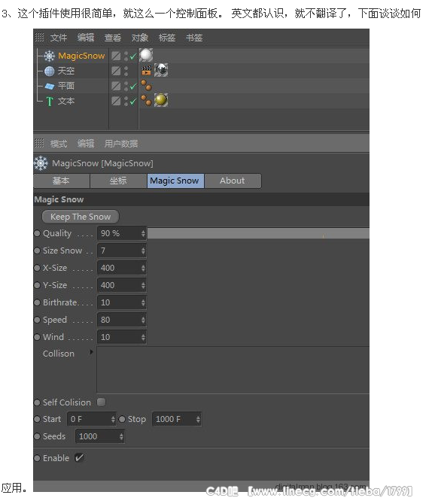
Task: Select the MagicSnow snowflake icon in object tree
Action: [x=49, y=56]
